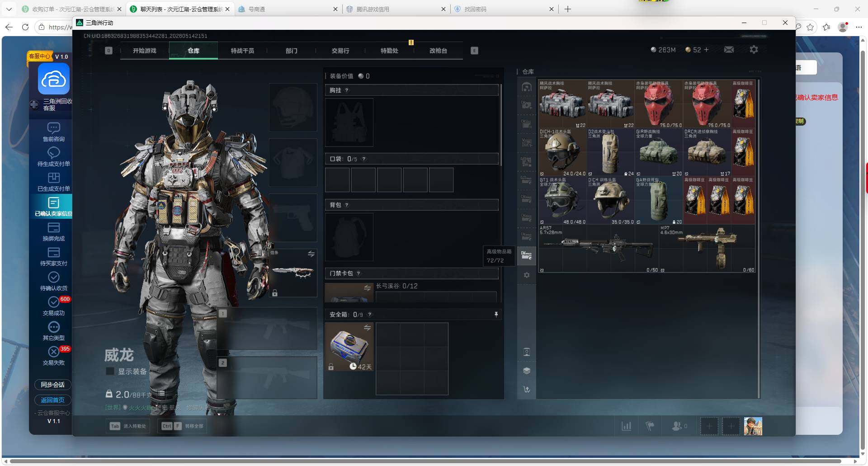868x466 pixels.
Task: Click the browser refresh button
Action: [x=25, y=27]
